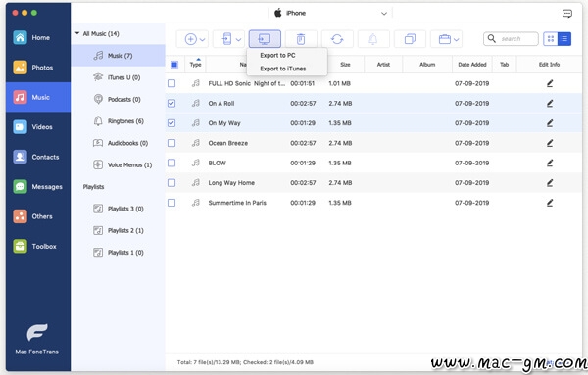This screenshot has height=375, width=588.
Task: Expand the toolbox briefcase dropdown arrow
Action: 457,39
